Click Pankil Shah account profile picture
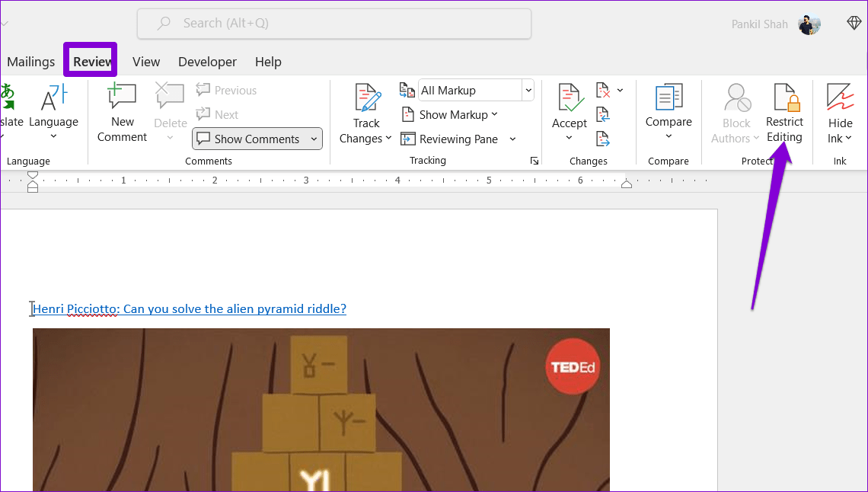 (x=809, y=24)
